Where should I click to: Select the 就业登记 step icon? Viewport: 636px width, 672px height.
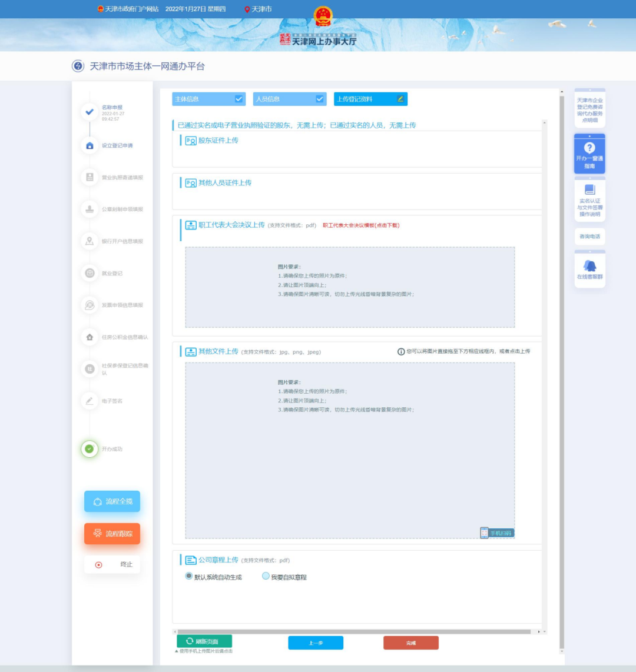(x=89, y=273)
